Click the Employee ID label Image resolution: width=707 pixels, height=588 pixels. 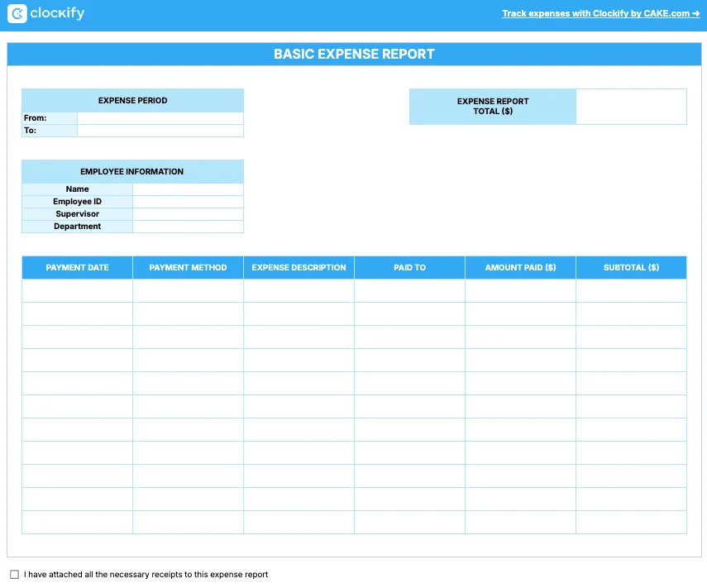point(77,202)
